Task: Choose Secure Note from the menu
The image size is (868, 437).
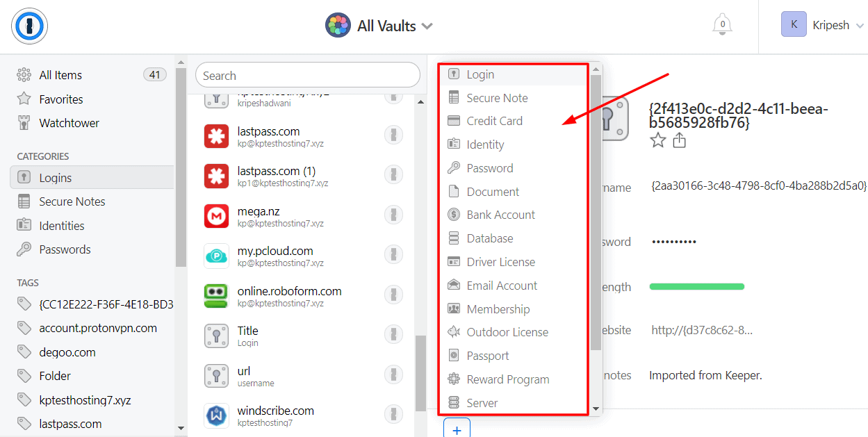Action: point(514,98)
